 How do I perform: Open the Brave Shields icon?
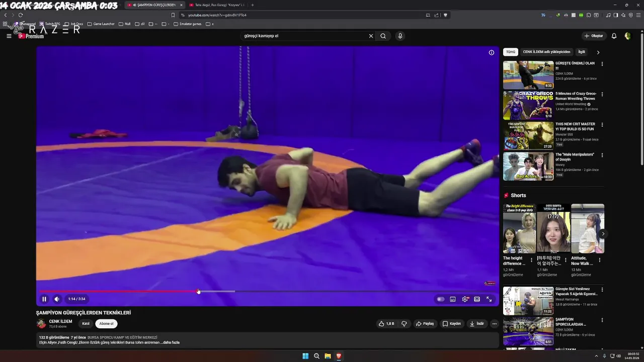[x=445, y=15]
